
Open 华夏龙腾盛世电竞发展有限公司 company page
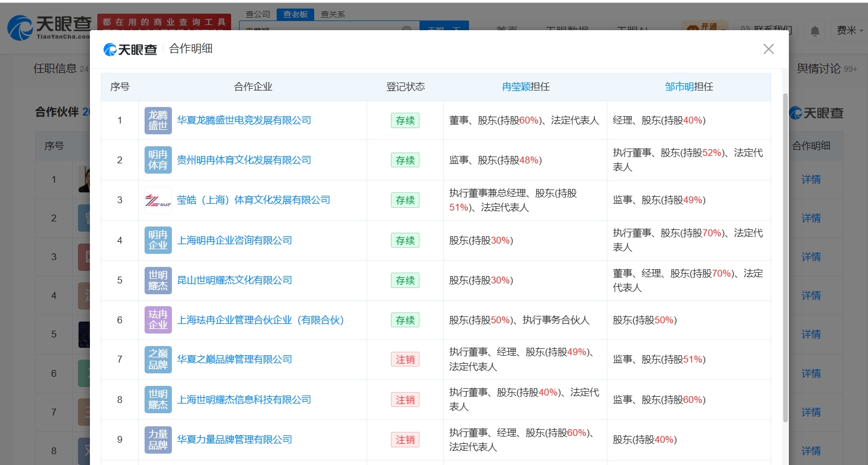244,120
